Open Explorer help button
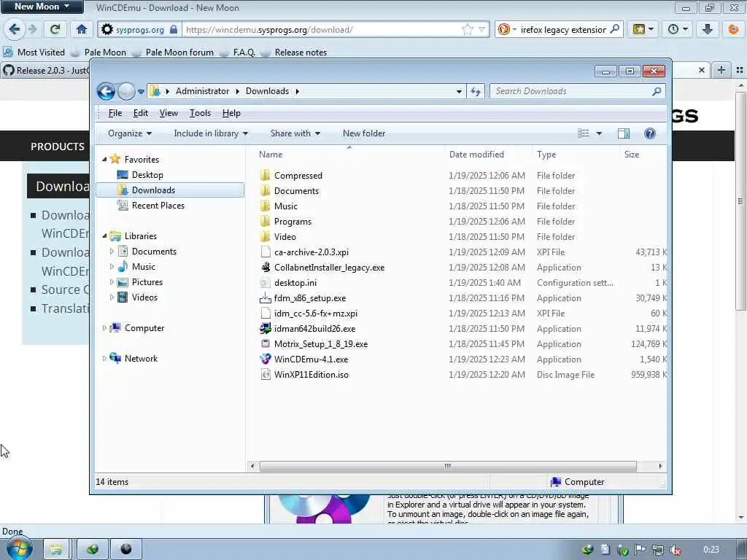 point(650,133)
